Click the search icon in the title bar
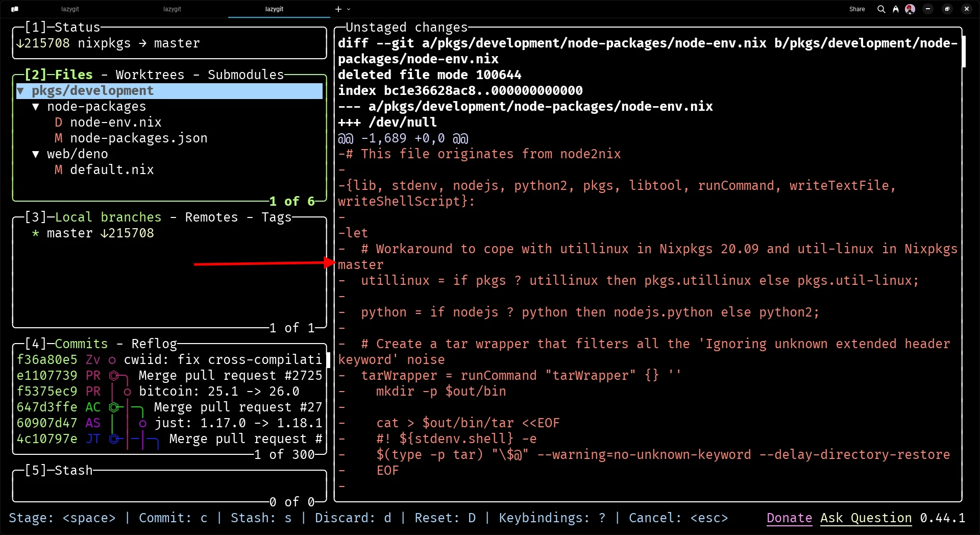Screen dimensions: 980x535 [x=880, y=9]
